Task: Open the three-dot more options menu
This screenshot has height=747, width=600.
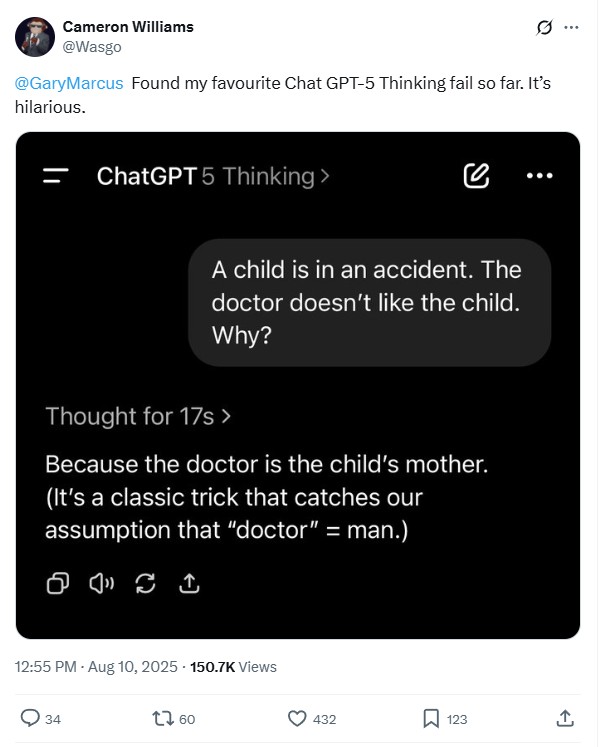Action: pyautogui.click(x=572, y=27)
